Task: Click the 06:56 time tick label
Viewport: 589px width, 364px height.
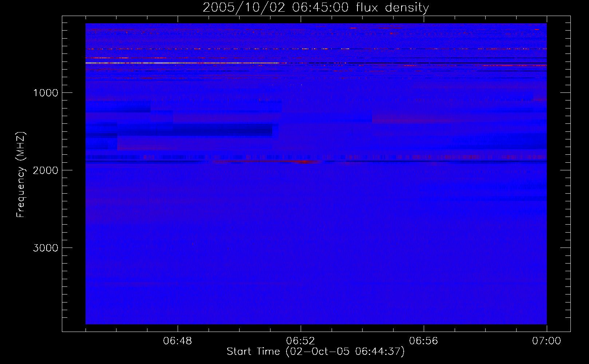Action: 424,341
